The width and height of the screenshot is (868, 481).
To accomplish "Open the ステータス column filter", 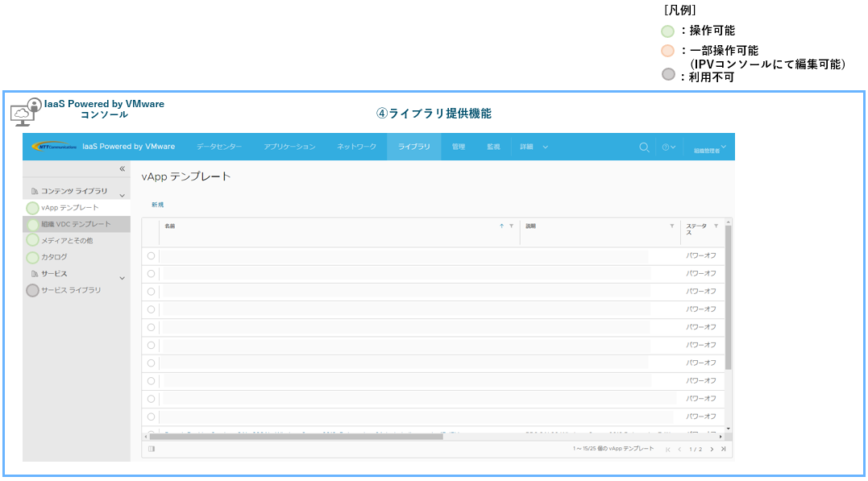I will coord(716,226).
